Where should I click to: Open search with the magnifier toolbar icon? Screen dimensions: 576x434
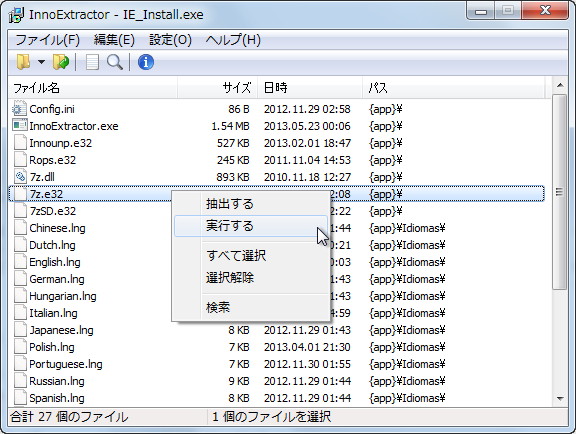click(x=115, y=62)
